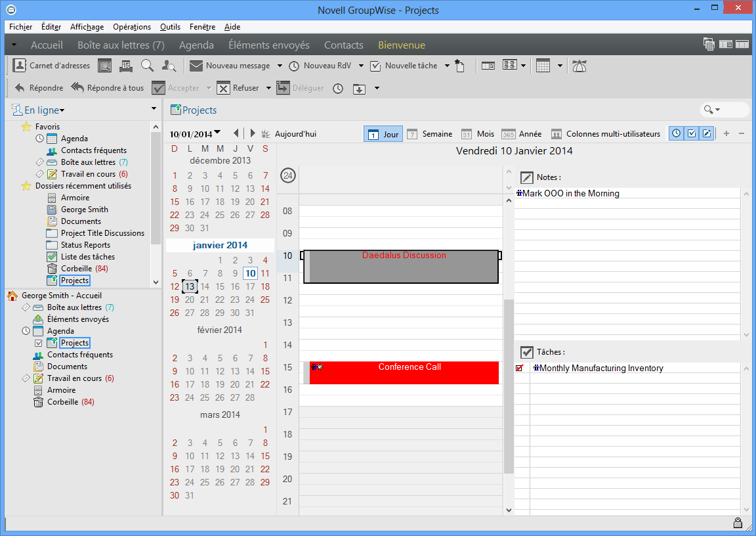The height and width of the screenshot is (536, 756).
Task: Click the Déléguer delegate button
Action: pyautogui.click(x=301, y=88)
